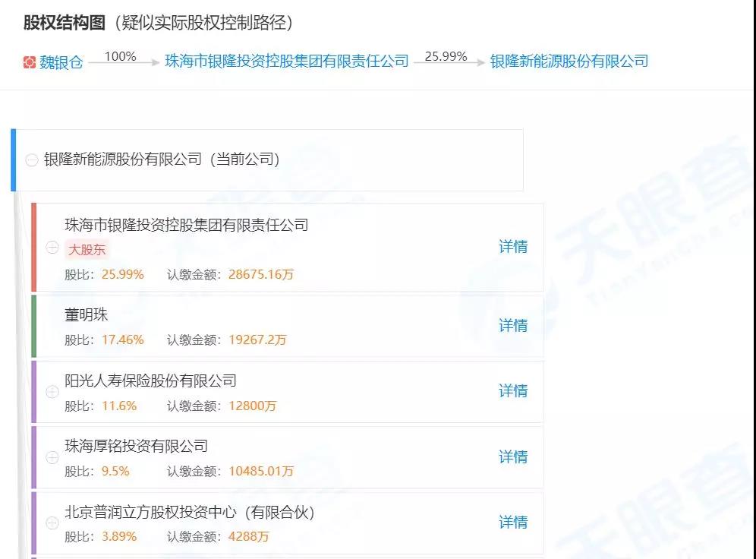The height and width of the screenshot is (559, 756).
Task: Click the 17.46% share ratio value
Action: pyautogui.click(x=122, y=340)
